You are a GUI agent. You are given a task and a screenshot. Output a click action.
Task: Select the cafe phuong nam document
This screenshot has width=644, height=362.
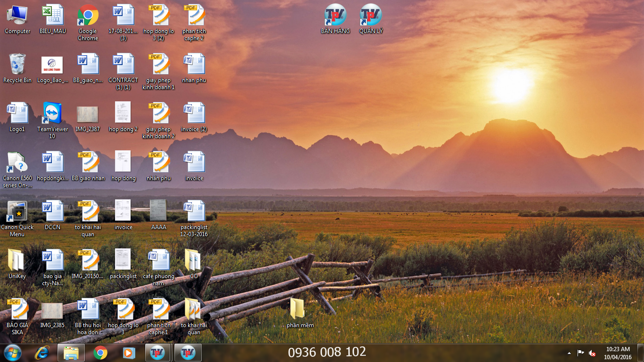tap(159, 268)
